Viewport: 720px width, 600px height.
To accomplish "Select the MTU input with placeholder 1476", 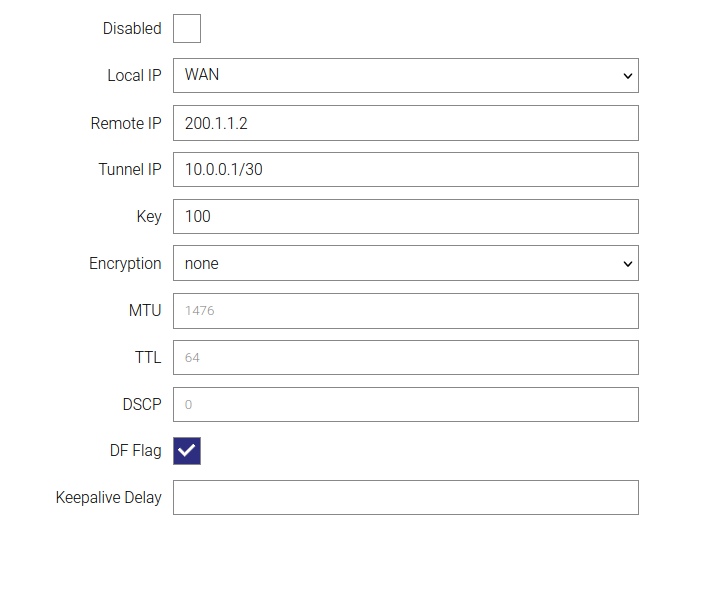I will click(x=405, y=311).
